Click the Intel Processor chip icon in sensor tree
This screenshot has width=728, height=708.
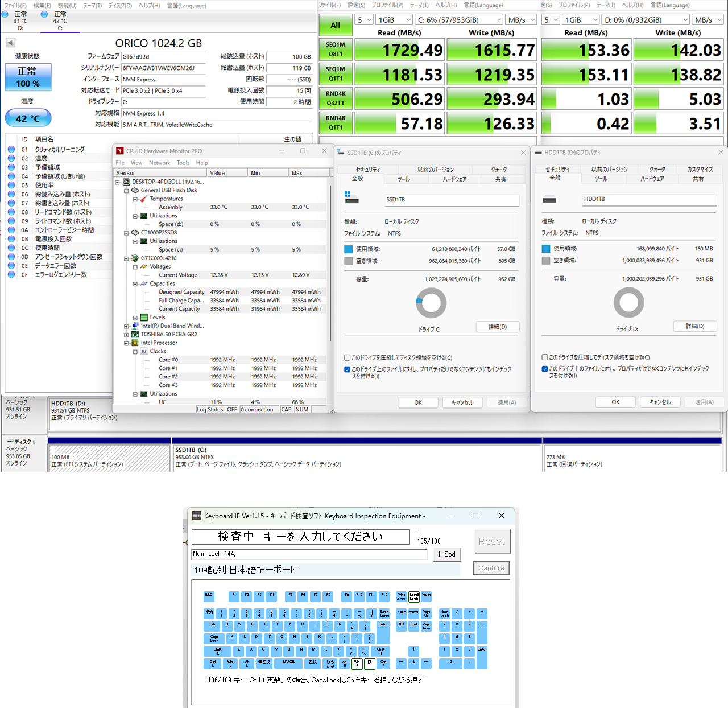(x=135, y=343)
